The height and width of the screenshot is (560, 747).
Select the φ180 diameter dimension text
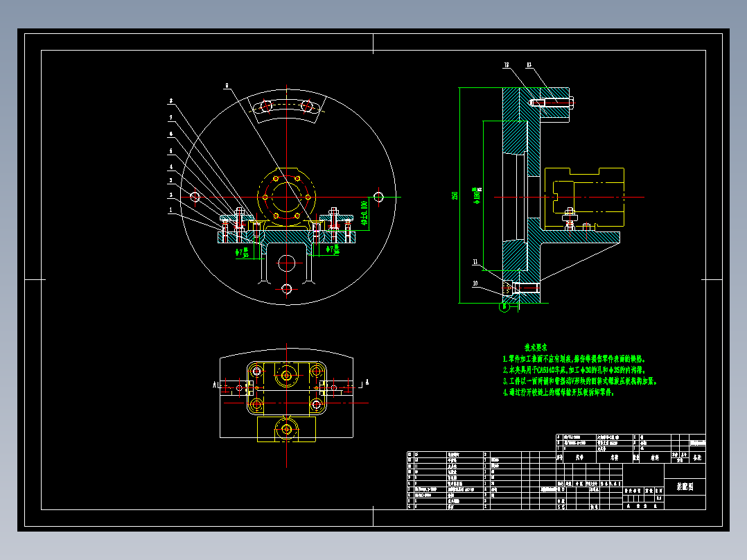click(x=477, y=195)
